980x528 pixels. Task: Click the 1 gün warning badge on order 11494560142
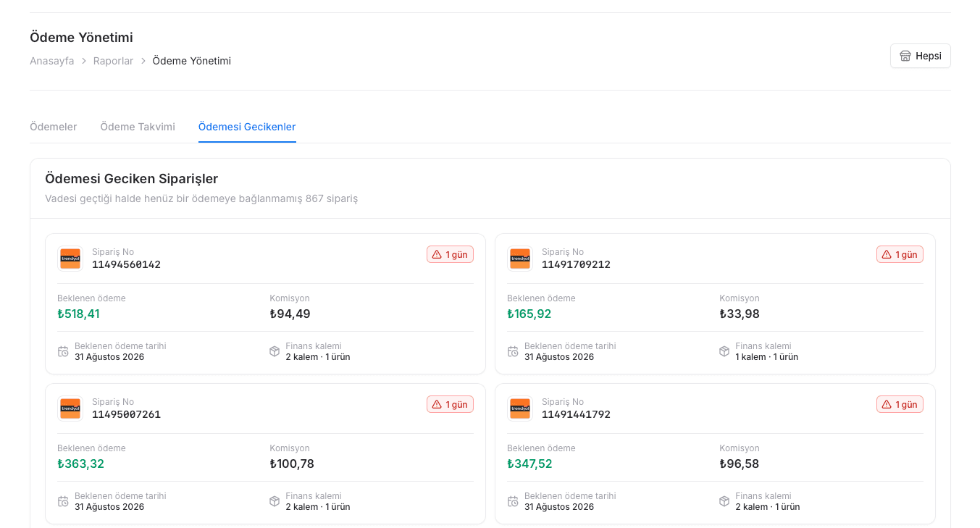(450, 254)
